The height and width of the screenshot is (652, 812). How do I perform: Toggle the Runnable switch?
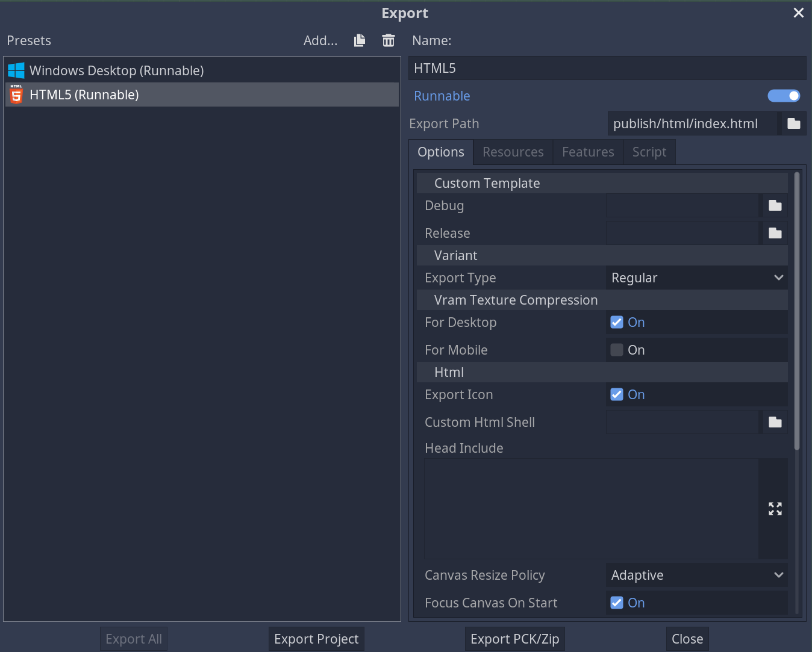[x=783, y=96]
